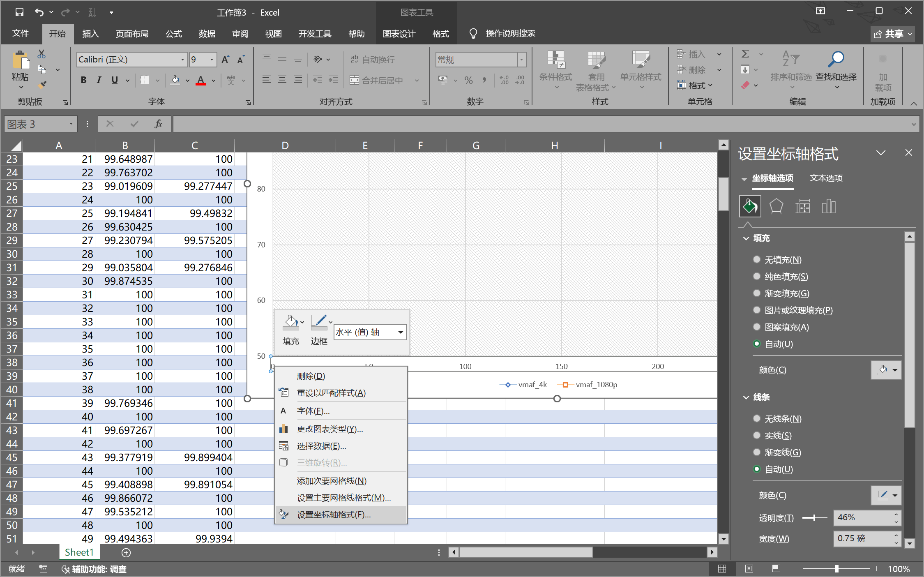Open Find and Select magnifier
The image size is (924, 577).
(x=836, y=70)
